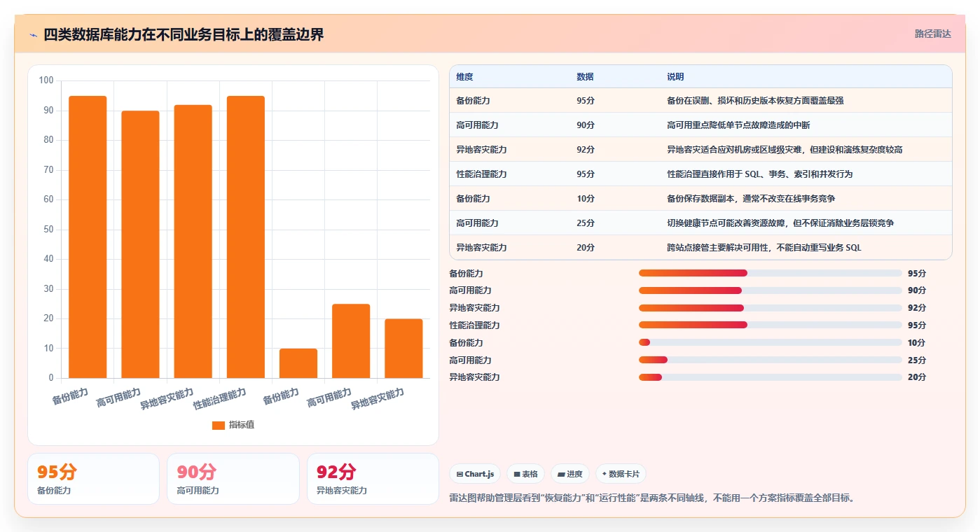The image size is (980, 532).
Task: Click the 说明 table column header
Action: 675,77
